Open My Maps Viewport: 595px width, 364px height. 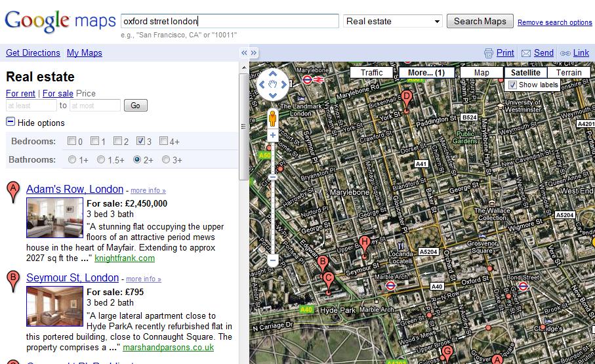(x=85, y=52)
